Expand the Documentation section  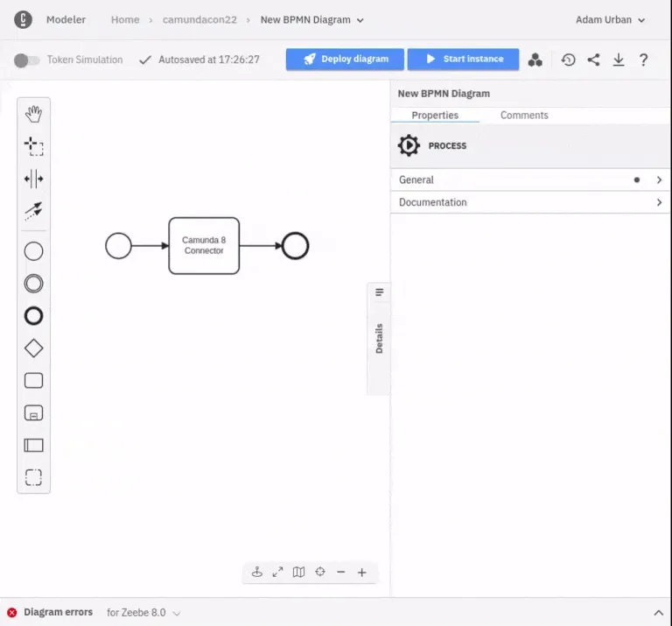[x=529, y=202]
